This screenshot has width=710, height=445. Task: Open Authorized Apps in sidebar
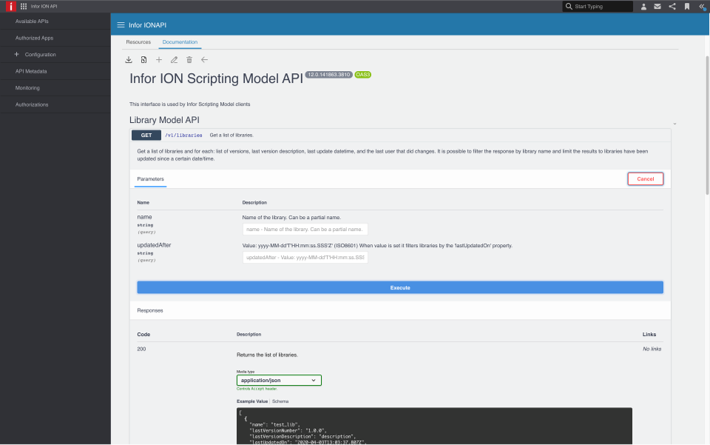click(34, 38)
